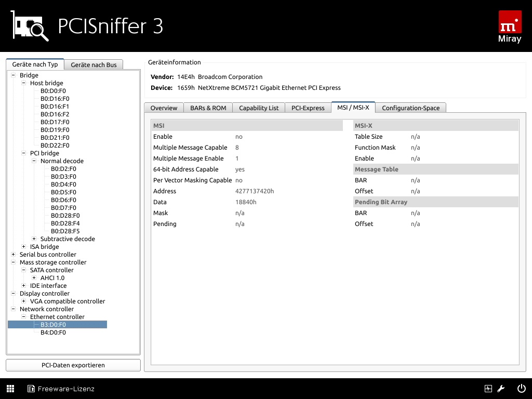532x399 pixels.
Task: Select host bridge device B0:D0:F0
Action: click(54, 91)
